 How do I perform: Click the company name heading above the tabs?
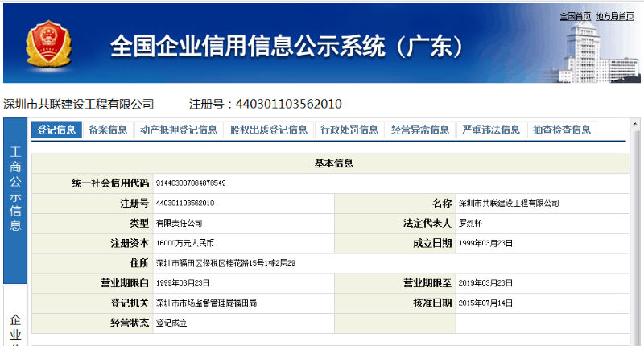click(x=79, y=104)
